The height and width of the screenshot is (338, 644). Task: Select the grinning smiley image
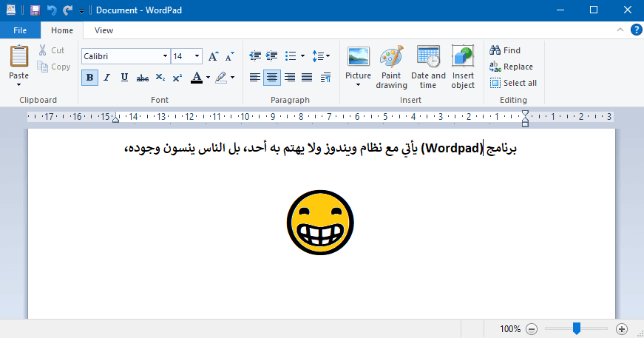point(320,222)
